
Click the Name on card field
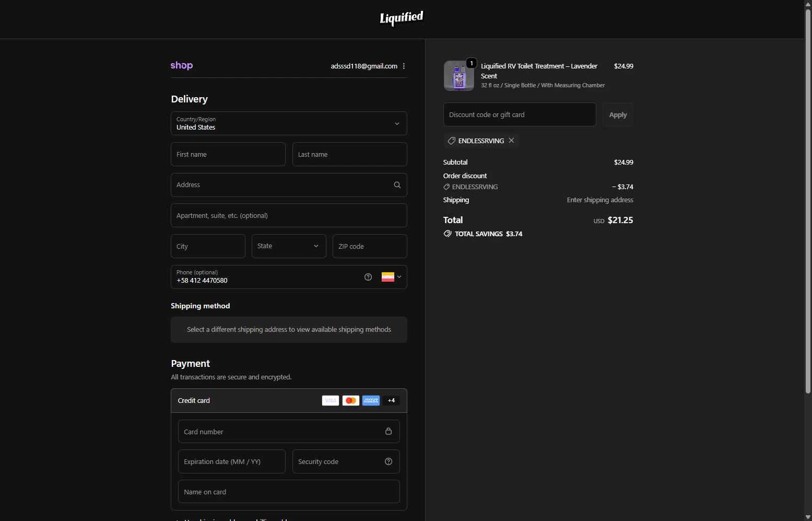coord(289,492)
